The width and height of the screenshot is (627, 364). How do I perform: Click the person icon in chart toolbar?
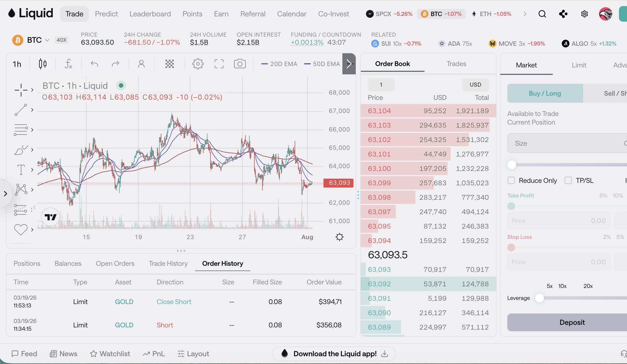tap(141, 64)
